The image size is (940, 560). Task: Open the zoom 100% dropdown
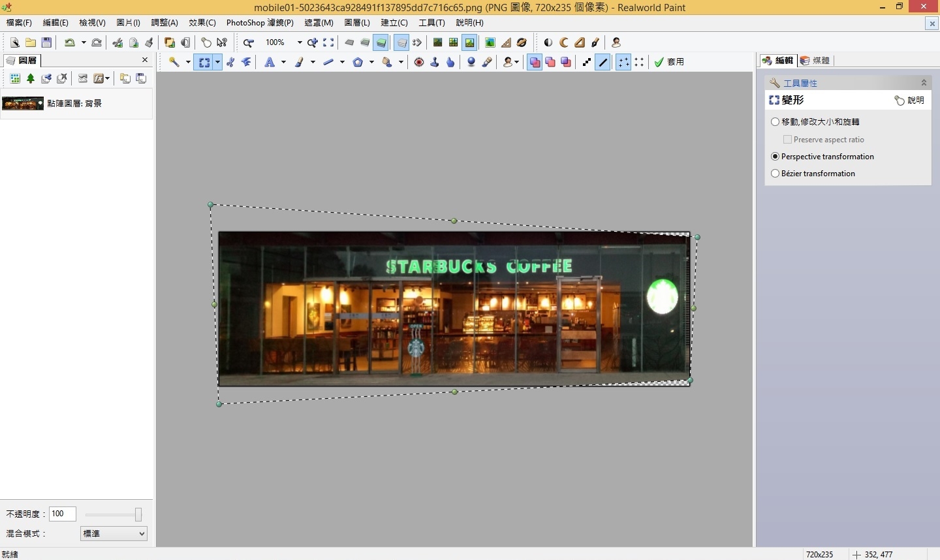(300, 42)
